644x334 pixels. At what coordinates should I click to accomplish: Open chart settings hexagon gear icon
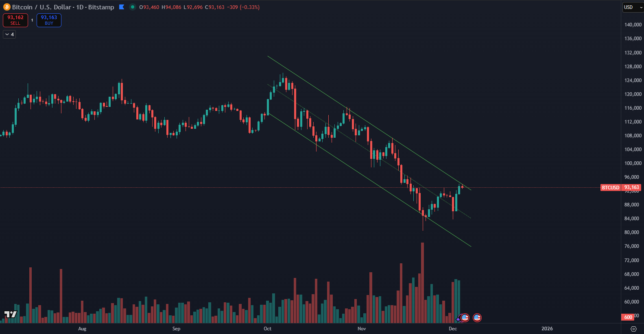tap(633, 329)
